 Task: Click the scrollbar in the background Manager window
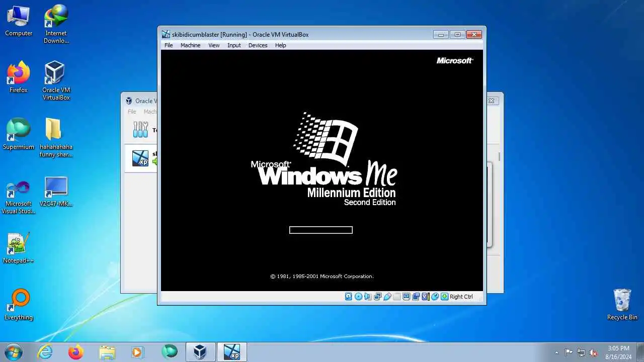[x=499, y=157]
